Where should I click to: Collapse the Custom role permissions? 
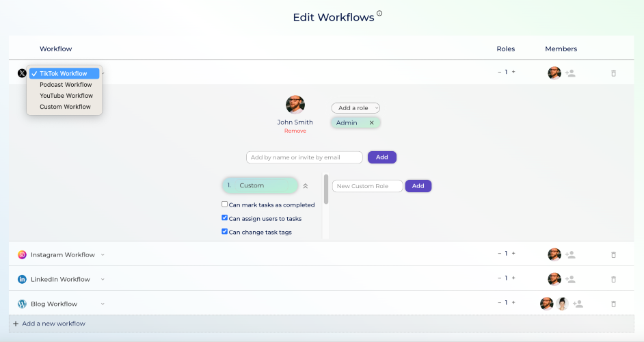[x=306, y=186]
